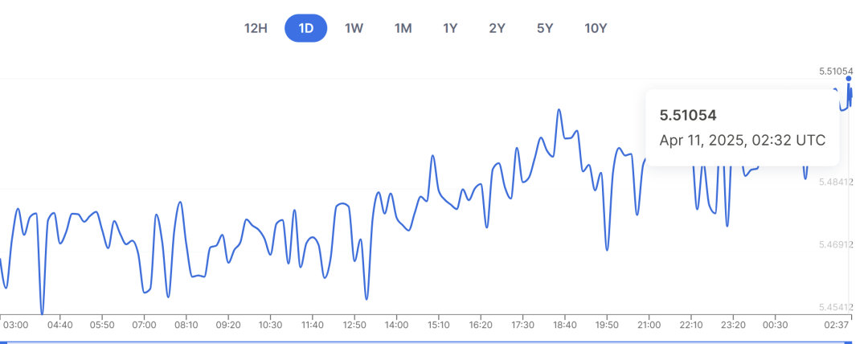Click the 5.51054 value in tooltip
The width and height of the screenshot is (868, 344).
687,115
